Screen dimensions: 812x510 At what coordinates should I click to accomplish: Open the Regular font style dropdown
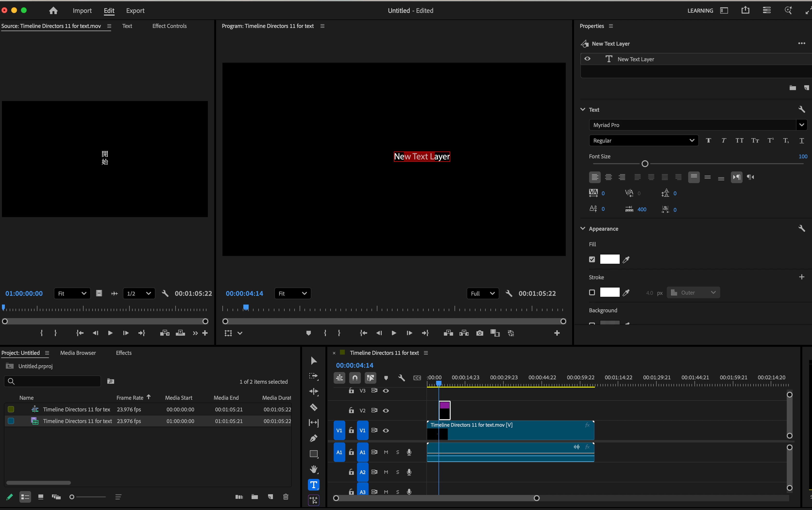click(x=643, y=141)
